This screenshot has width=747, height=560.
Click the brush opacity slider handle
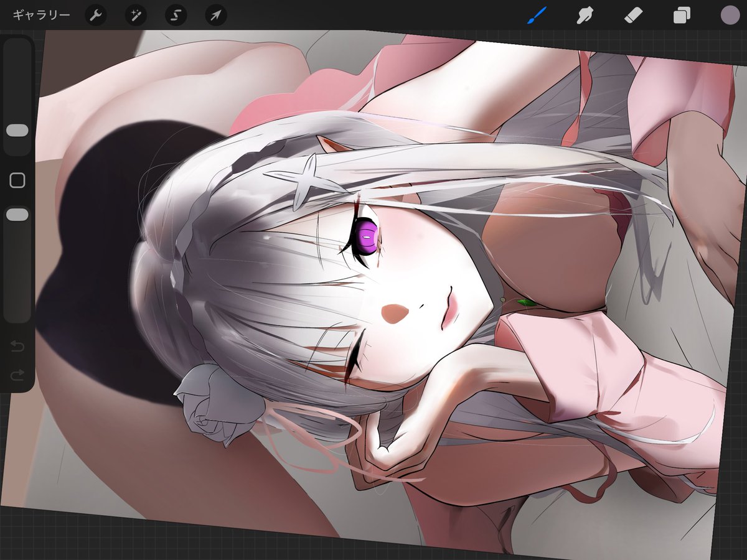17,214
